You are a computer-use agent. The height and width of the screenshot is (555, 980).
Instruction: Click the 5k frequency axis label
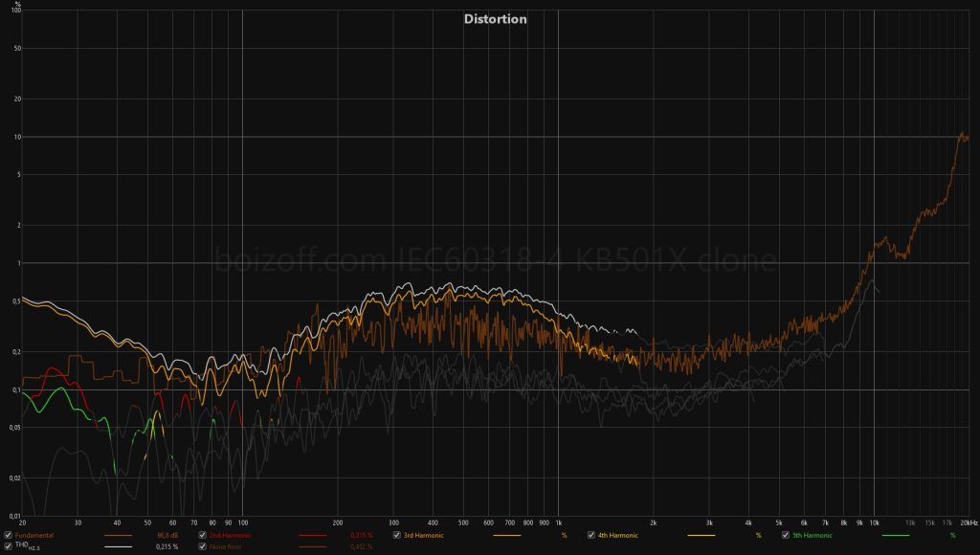pos(779,522)
